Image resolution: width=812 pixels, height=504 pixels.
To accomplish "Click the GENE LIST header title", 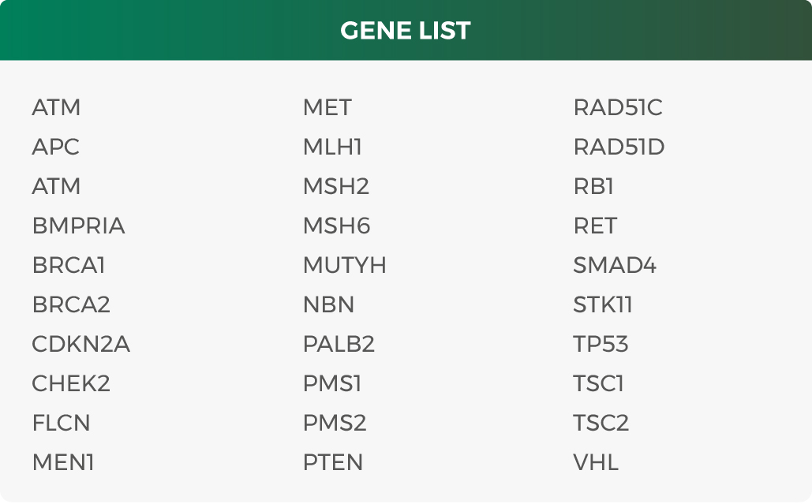I will click(x=406, y=31).
